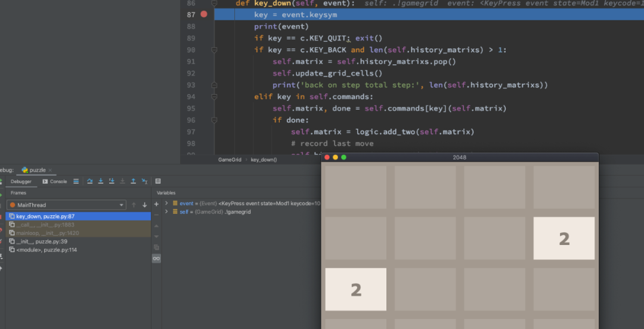Click the 2 tile on the left in 2048
The image size is (644, 329).
tap(355, 289)
